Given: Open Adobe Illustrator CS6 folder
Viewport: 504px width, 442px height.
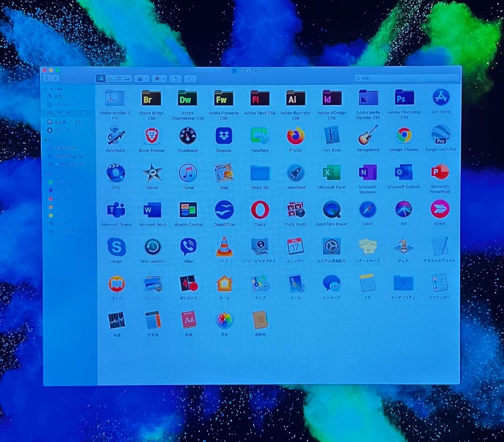Looking at the screenshot, I should click(x=296, y=98).
